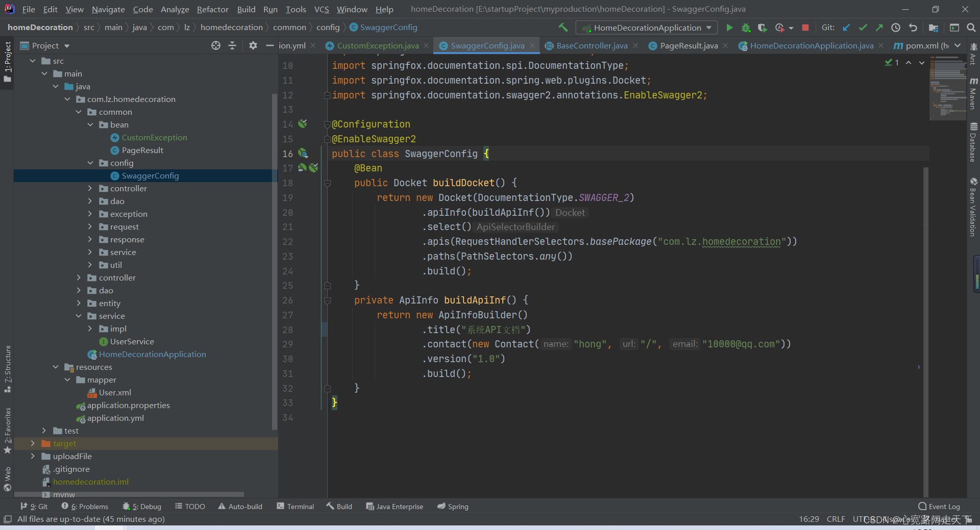Viewport: 980px width, 530px height.
Task: Click the Collapse All icon in Project panel
Action: pyautogui.click(x=232, y=45)
